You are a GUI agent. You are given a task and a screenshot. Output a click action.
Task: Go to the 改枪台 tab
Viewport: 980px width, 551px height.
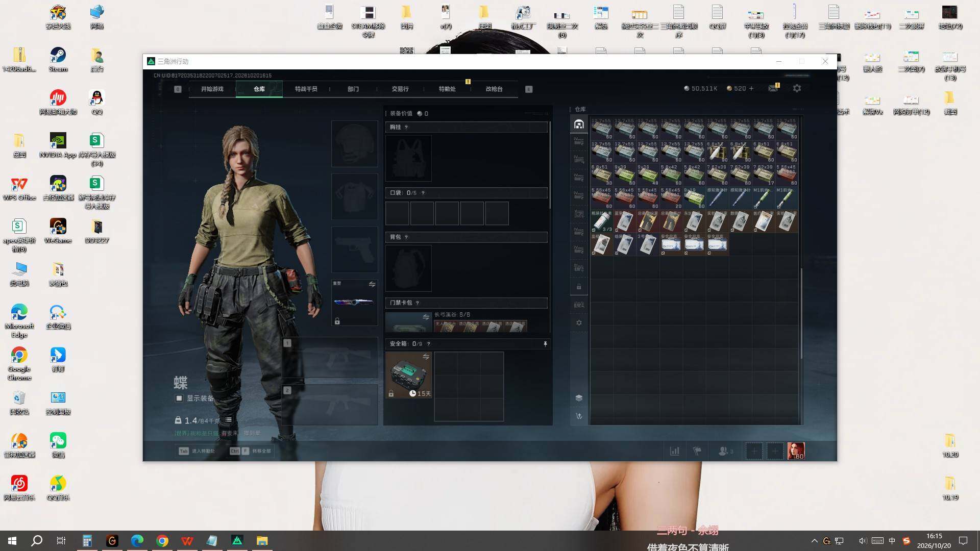(x=494, y=89)
